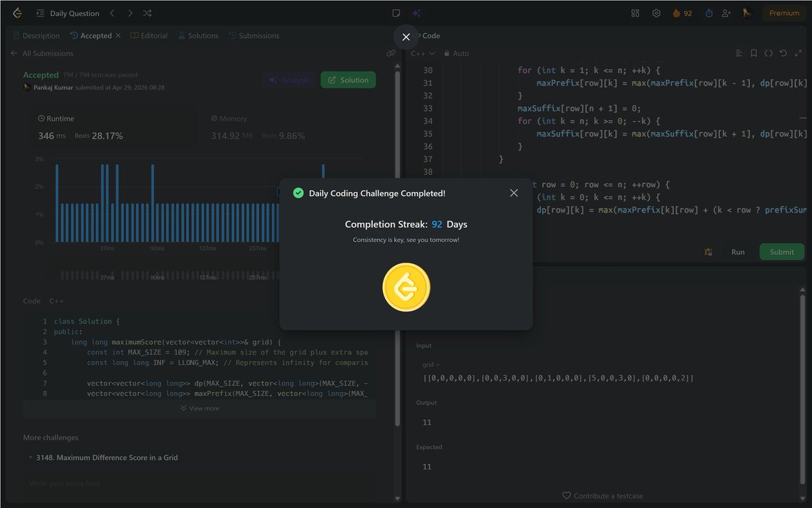This screenshot has height=508, width=812.
Task: Click the Auto lock indicator
Action: (x=456, y=53)
